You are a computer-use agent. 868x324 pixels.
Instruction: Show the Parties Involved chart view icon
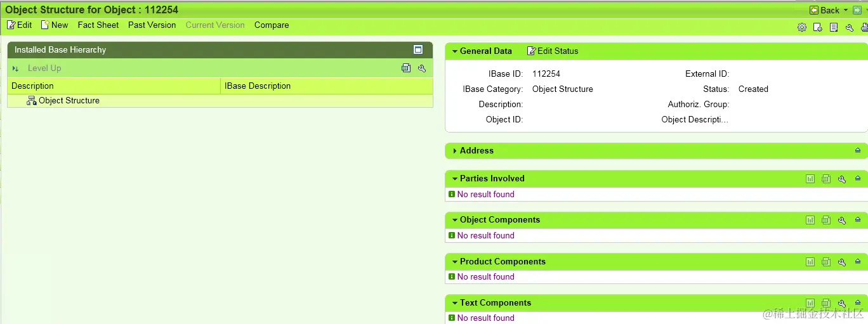point(810,179)
